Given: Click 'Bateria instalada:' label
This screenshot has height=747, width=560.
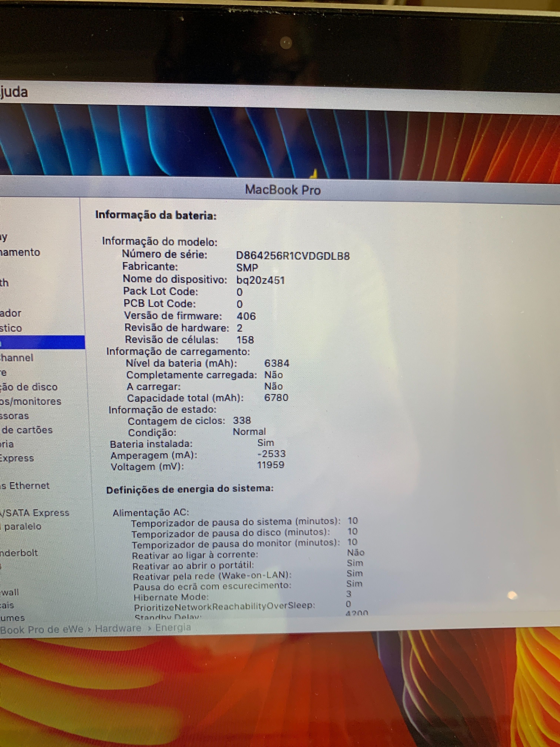Looking at the screenshot, I should [x=151, y=444].
